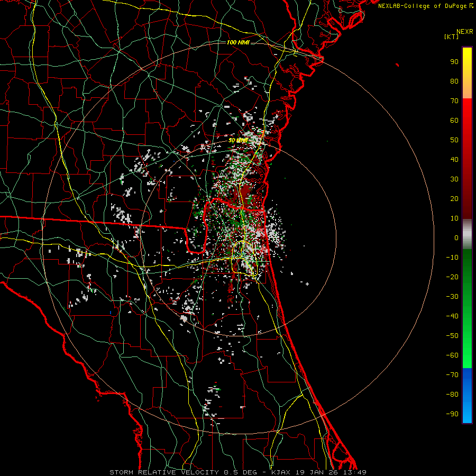Click the 90 value on color scale

click(454, 62)
